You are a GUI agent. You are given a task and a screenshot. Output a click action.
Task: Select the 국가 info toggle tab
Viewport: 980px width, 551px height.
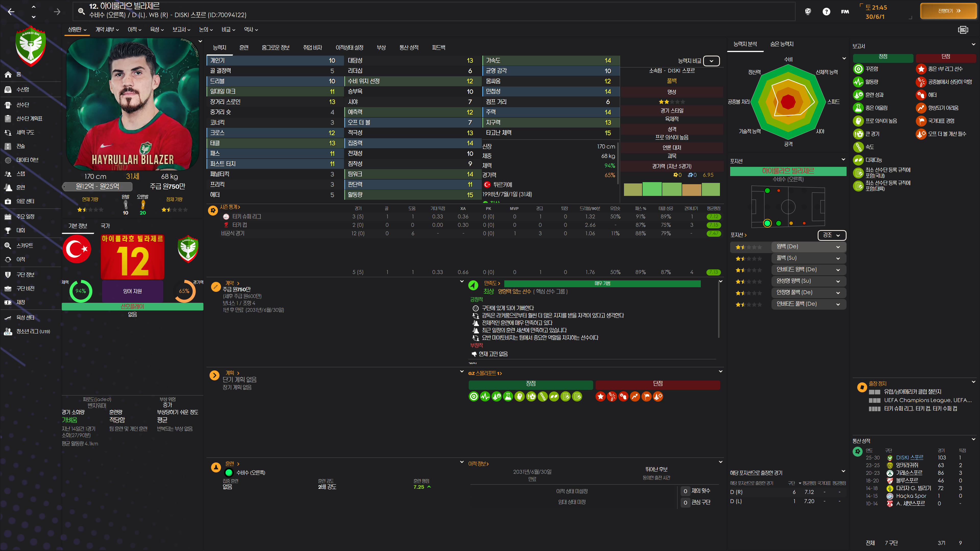tap(105, 226)
